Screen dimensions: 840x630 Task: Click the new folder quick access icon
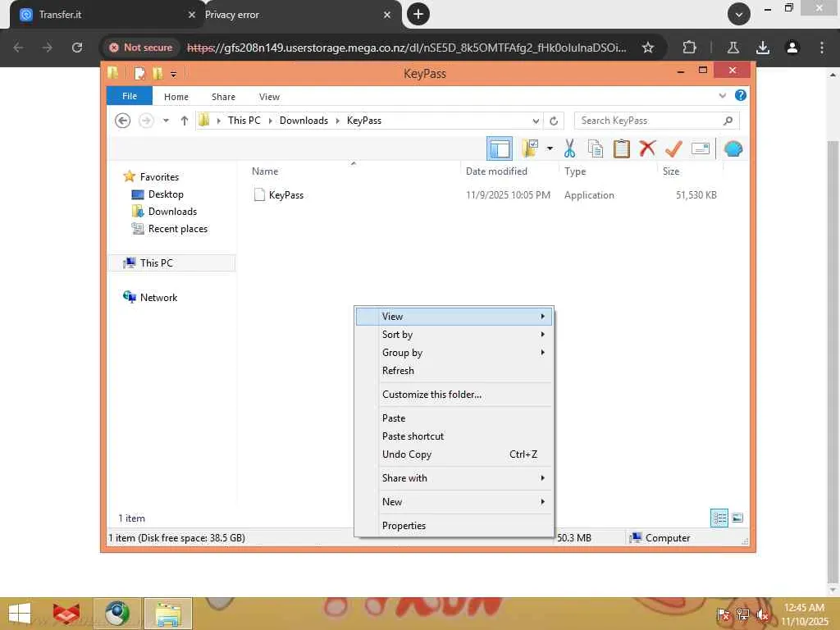click(157, 73)
